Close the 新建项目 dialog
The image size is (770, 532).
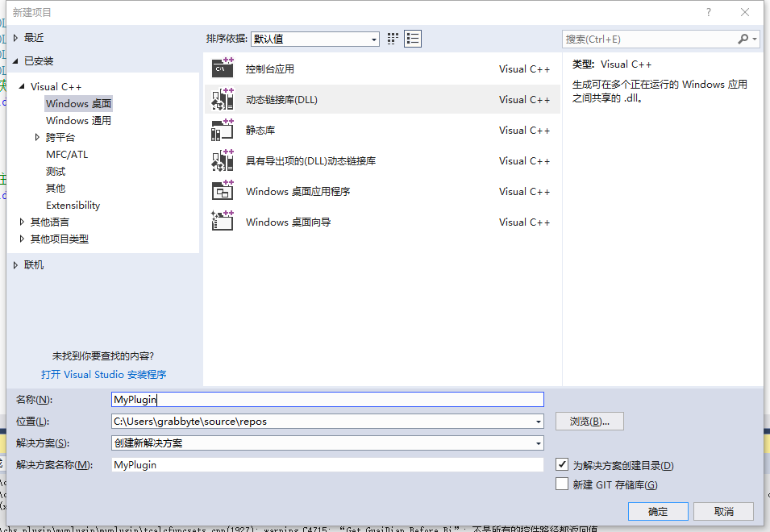pos(745,12)
